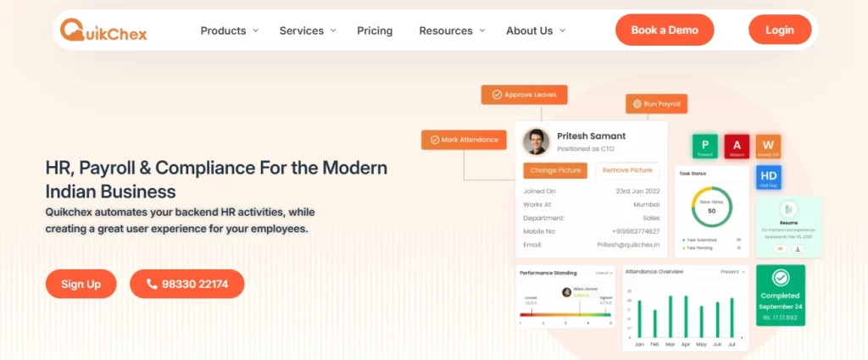Screen dimensions: 868x360
Task: Open the Resources dropdown menu
Action: tap(452, 30)
